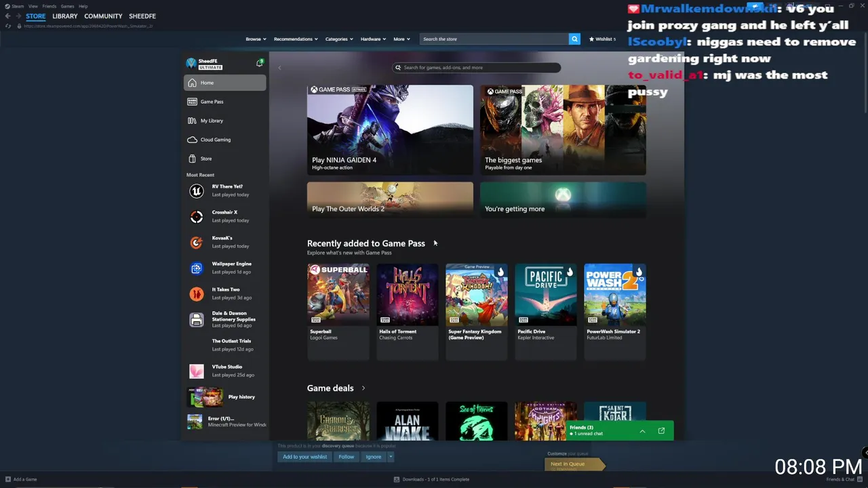
Task: Click the Follow button
Action: (x=346, y=457)
